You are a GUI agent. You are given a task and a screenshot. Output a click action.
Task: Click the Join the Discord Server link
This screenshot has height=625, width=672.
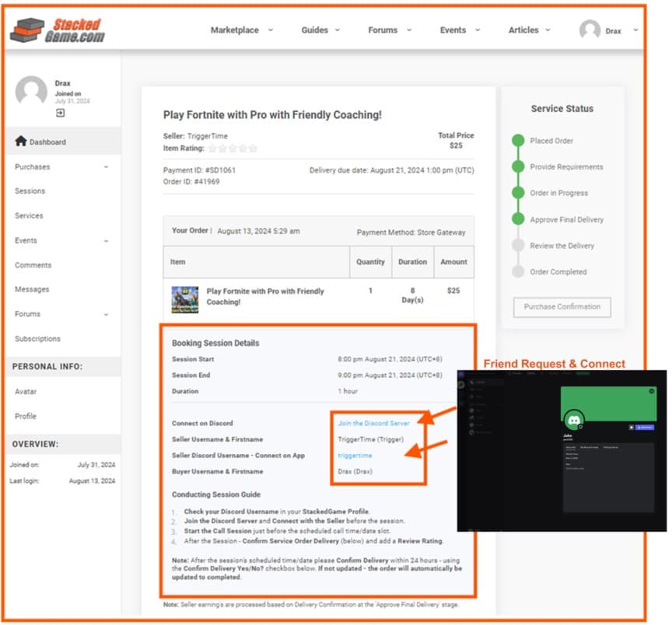pyautogui.click(x=373, y=423)
